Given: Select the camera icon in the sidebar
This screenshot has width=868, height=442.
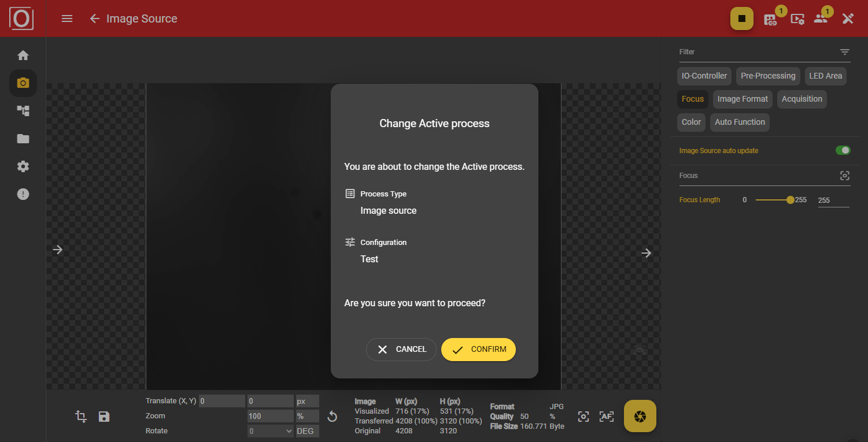Looking at the screenshot, I should click(x=23, y=83).
